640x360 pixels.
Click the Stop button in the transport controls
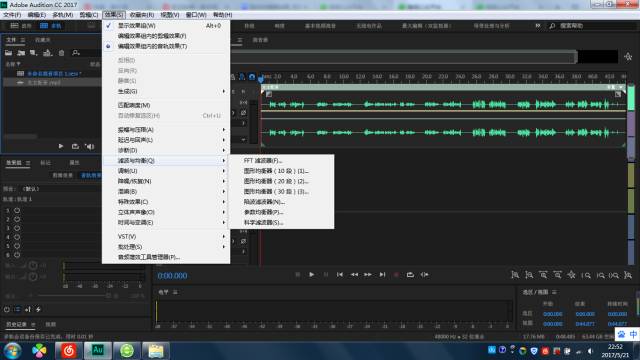298,275
